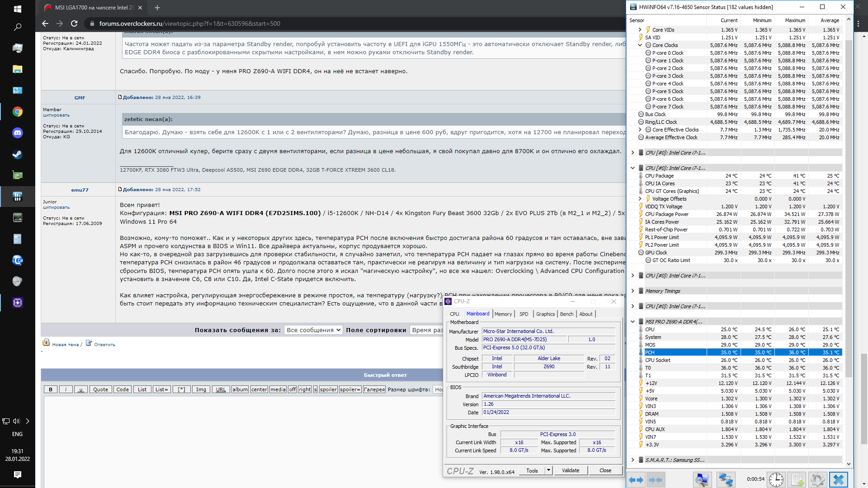Open Discord from the taskbar
The image size is (868, 488).
17,133
